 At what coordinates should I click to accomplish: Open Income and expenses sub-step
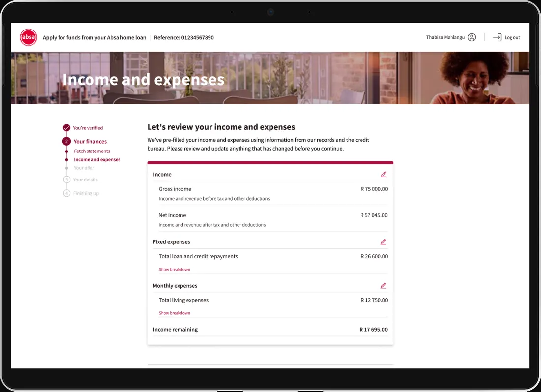pyautogui.click(x=97, y=159)
